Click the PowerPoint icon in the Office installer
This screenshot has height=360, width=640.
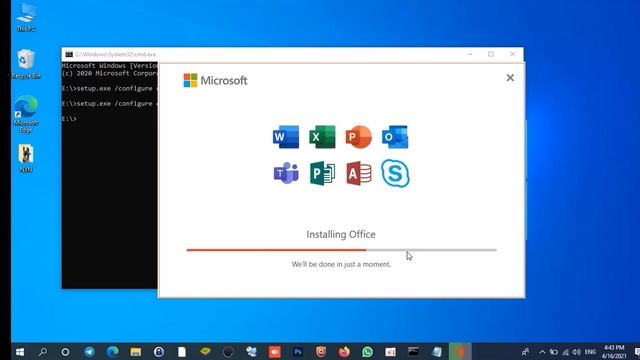point(358,137)
